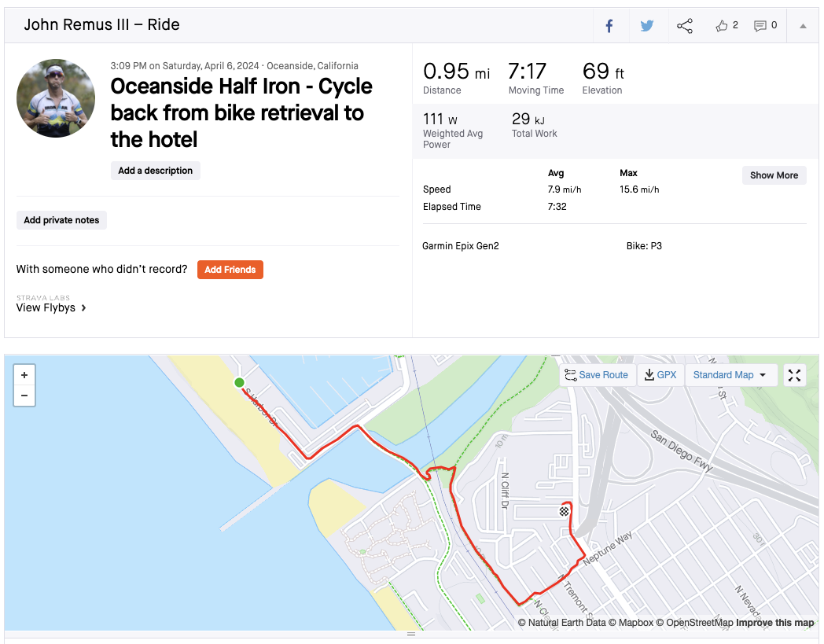Download the GPX file
Viewport: 824px width, 644px height.
(x=660, y=375)
